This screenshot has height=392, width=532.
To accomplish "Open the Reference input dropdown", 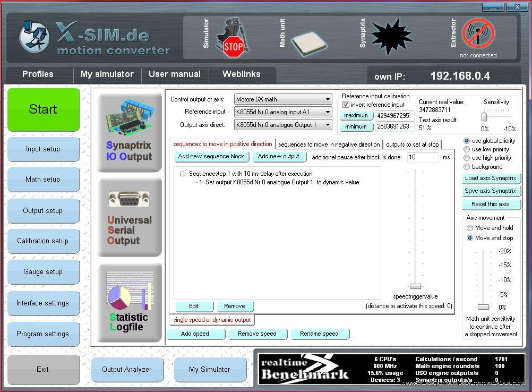I will (283, 112).
